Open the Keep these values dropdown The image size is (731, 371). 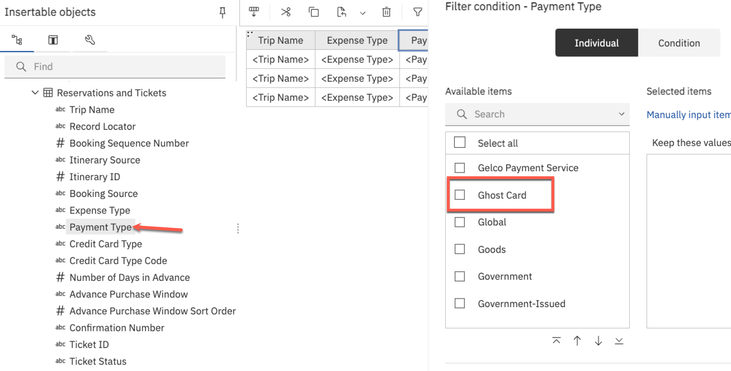tap(691, 143)
